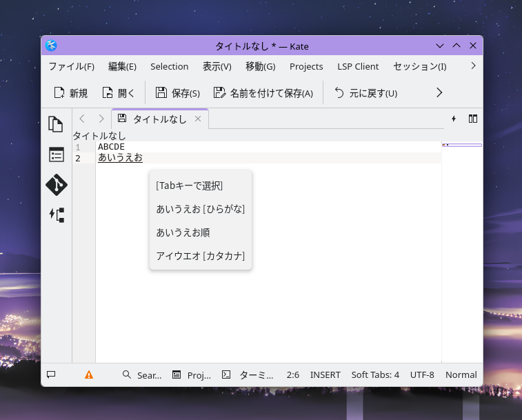Open the Soft Tabs: 4 indentation dropdown
This screenshot has height=420, width=522.
pos(375,375)
